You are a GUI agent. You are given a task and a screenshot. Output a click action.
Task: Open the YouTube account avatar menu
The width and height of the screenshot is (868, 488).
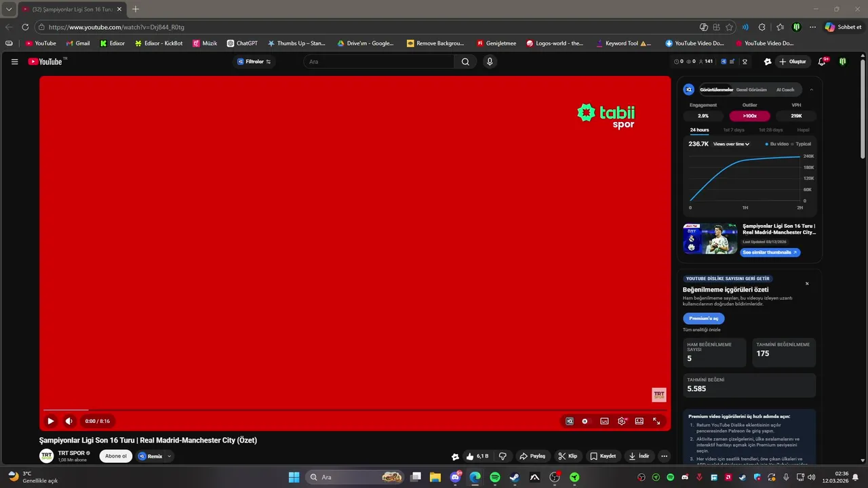pyautogui.click(x=843, y=62)
